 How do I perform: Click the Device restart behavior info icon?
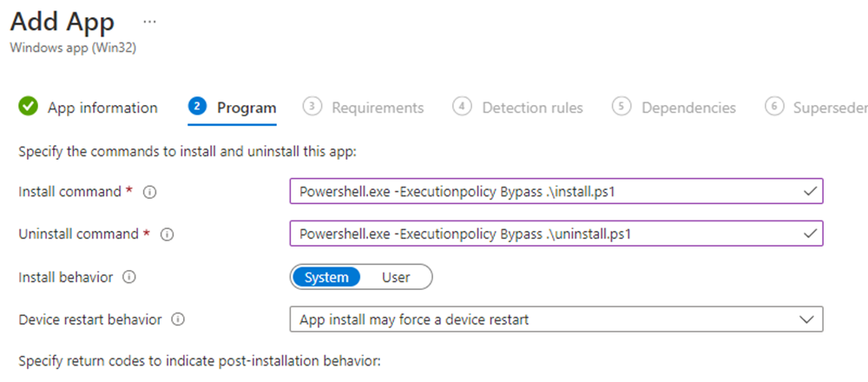click(179, 319)
